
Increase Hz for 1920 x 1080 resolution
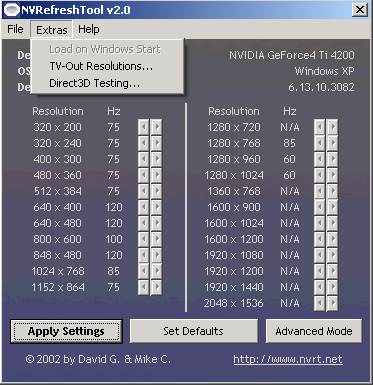pyautogui.click(x=332, y=255)
